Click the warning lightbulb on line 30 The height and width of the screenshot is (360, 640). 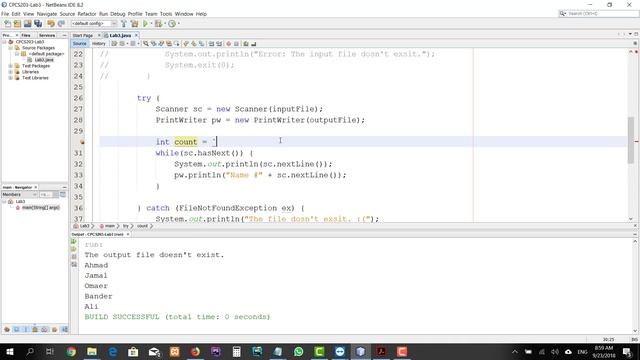pyautogui.click(x=82, y=142)
